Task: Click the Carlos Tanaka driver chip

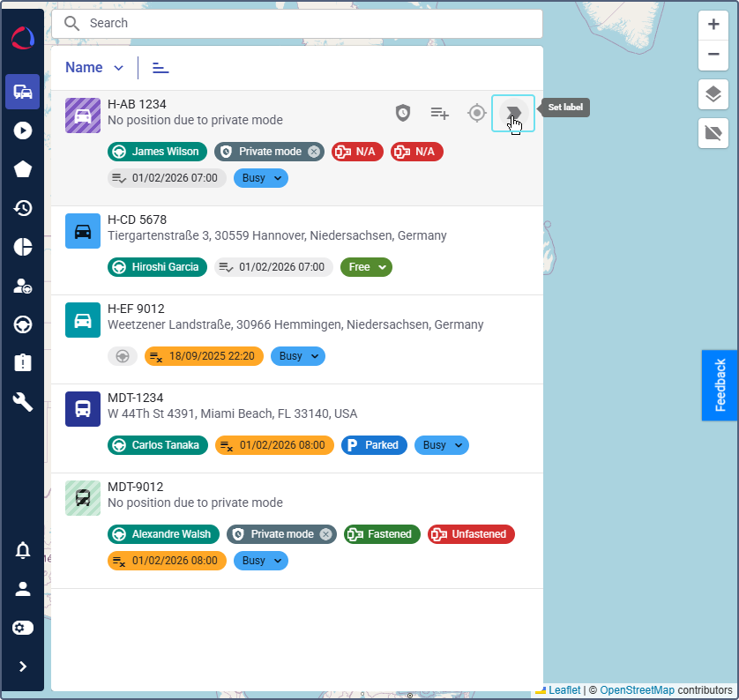Action: pyautogui.click(x=158, y=445)
